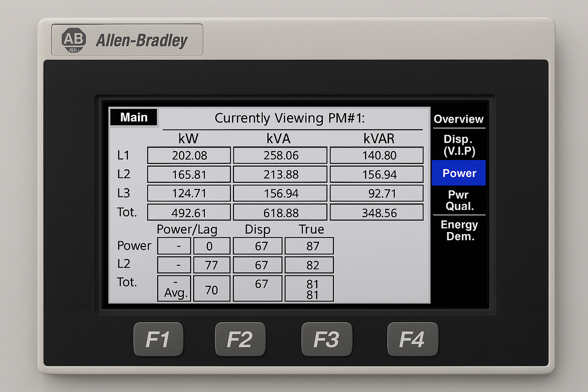588x392 pixels.
Task: Click the kW column header
Action: [188, 139]
